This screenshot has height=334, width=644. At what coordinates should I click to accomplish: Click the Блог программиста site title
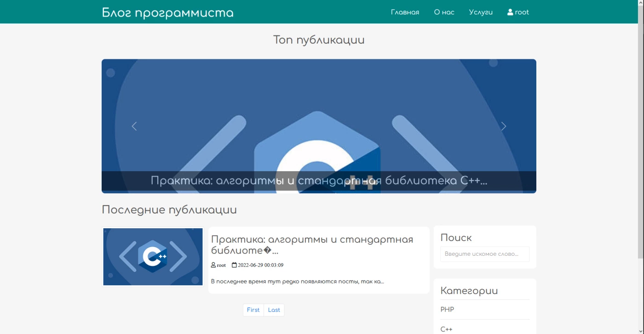click(x=167, y=13)
